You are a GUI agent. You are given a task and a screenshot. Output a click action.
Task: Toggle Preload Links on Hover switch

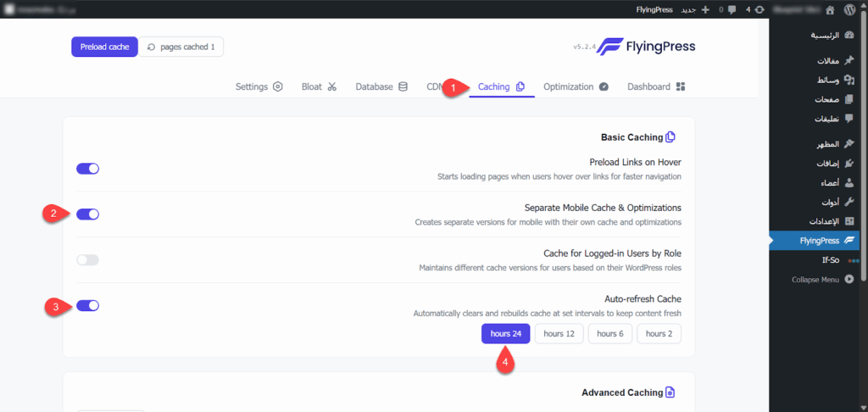pos(87,169)
